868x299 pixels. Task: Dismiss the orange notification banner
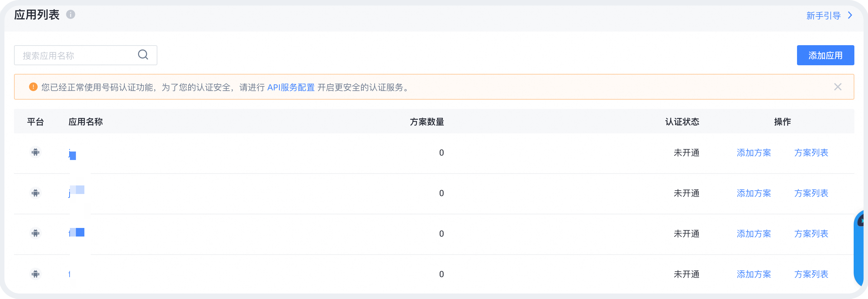pyautogui.click(x=838, y=87)
